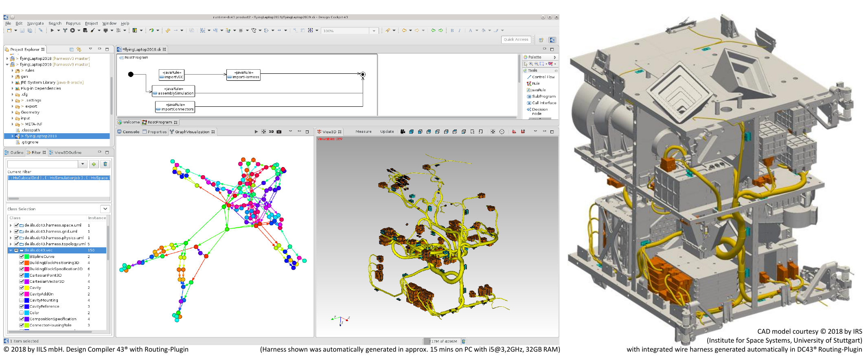868x361 pixels.
Task: Collapse the de.iils.dc43.vec tree node
Action: 11,250
